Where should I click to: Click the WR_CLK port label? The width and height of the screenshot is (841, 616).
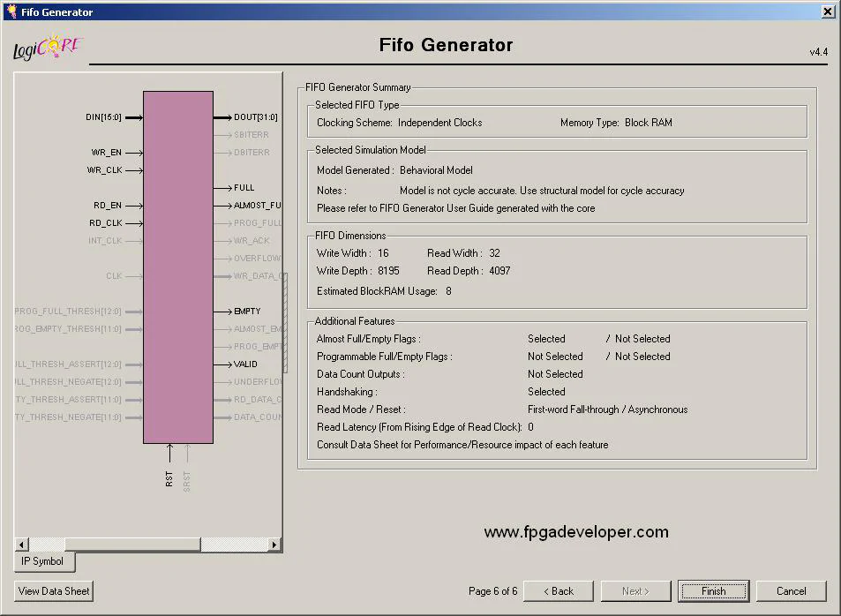tap(104, 170)
